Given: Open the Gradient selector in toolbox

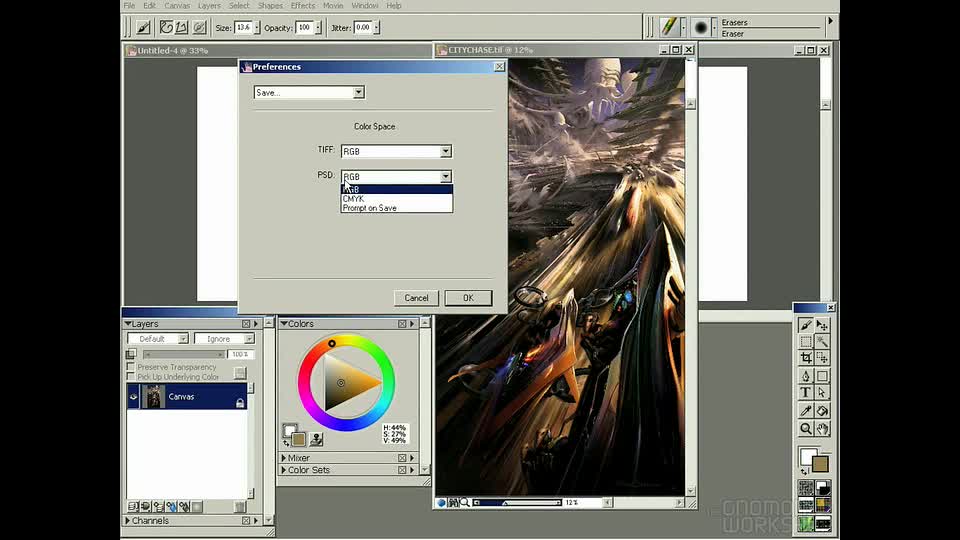Looking at the screenshot, I should tap(823, 488).
